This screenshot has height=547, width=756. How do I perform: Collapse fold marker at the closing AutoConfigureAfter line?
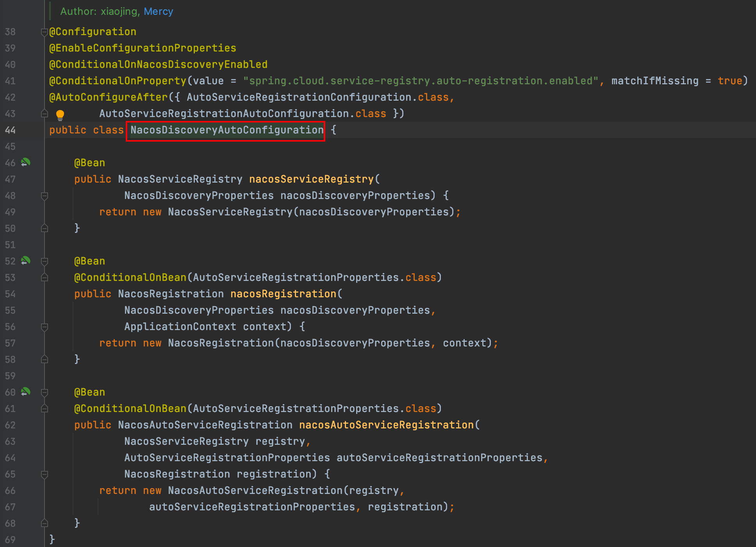click(45, 114)
